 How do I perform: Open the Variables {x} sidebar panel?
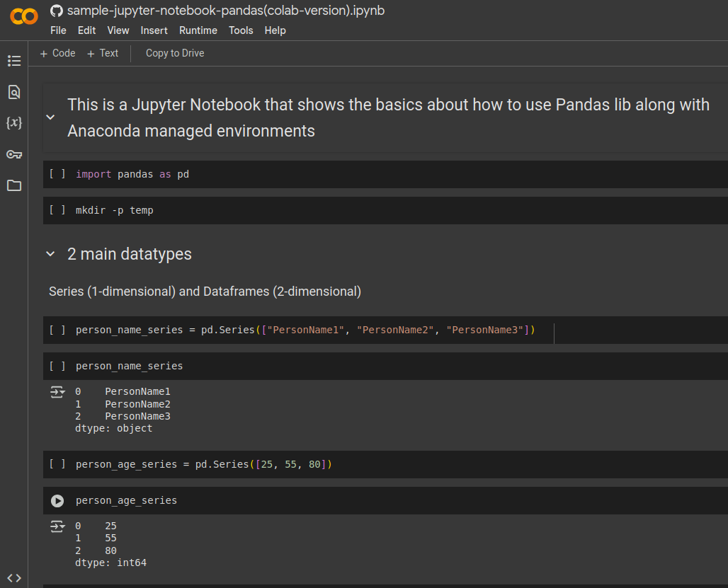point(14,123)
